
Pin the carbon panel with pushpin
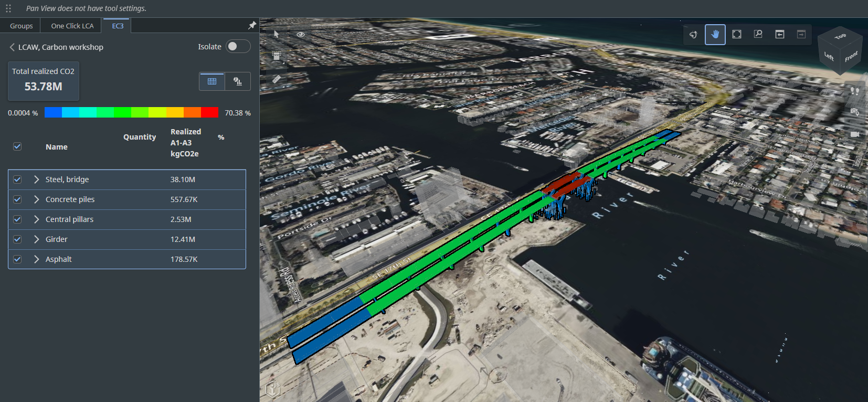(252, 25)
